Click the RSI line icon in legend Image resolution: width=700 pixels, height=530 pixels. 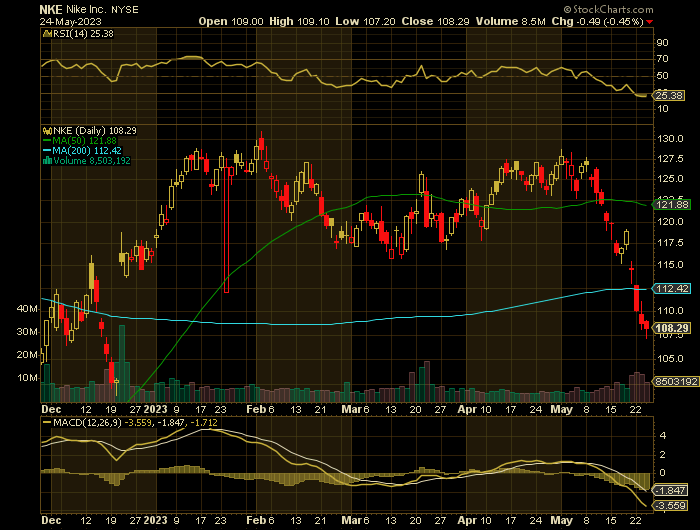[x=47, y=33]
